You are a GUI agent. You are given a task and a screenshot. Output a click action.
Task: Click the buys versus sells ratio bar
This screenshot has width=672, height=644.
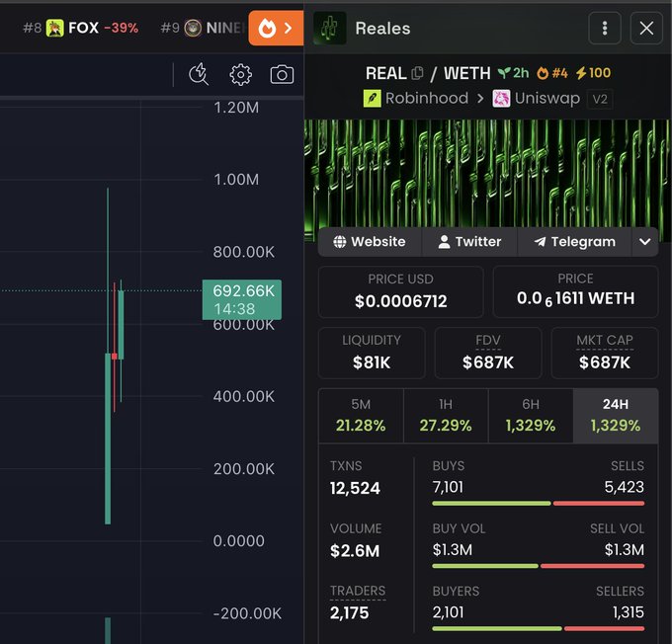(x=539, y=504)
